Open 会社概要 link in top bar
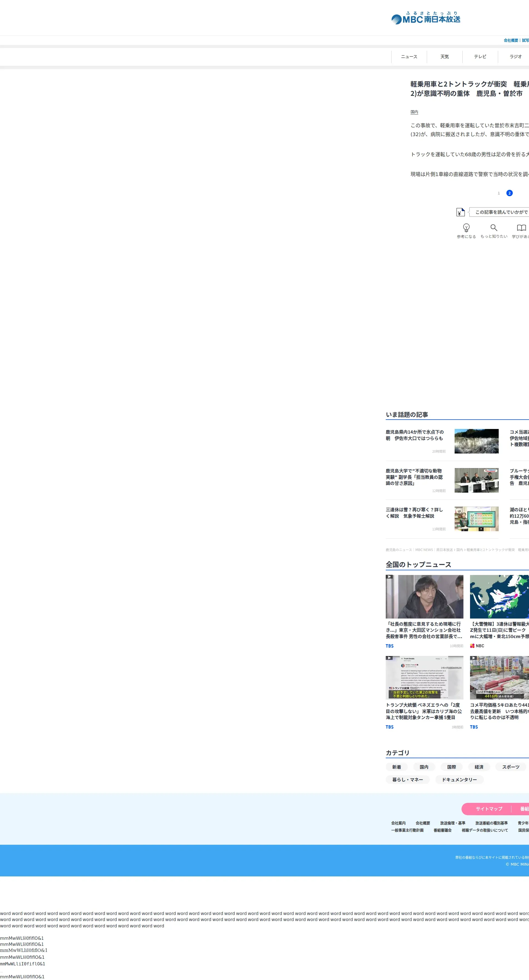 [x=511, y=40]
